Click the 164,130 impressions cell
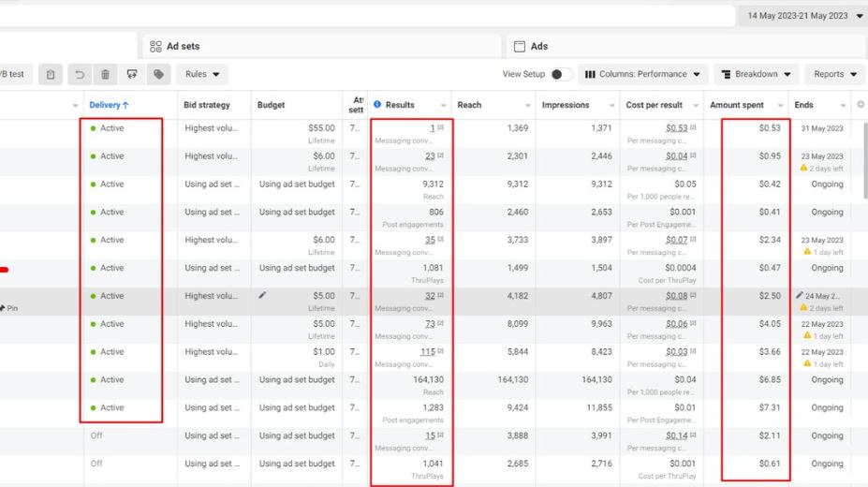Viewport: 868px width, 487px height. pyautogui.click(x=596, y=379)
